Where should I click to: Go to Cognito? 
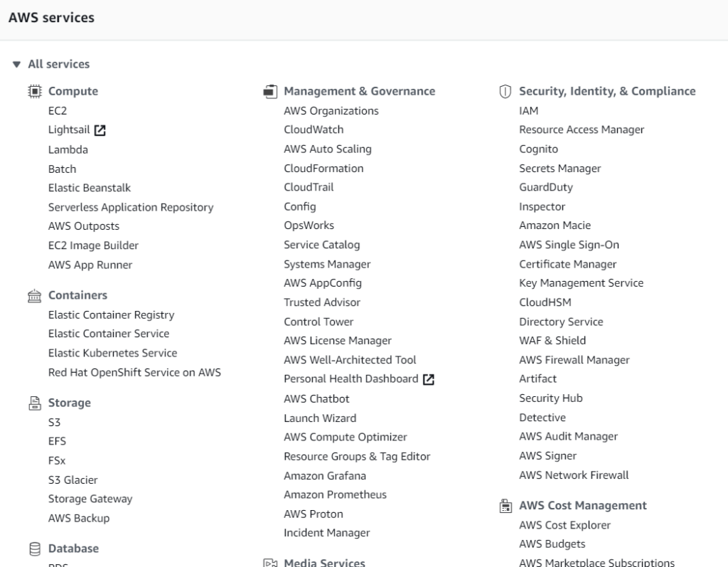point(539,149)
